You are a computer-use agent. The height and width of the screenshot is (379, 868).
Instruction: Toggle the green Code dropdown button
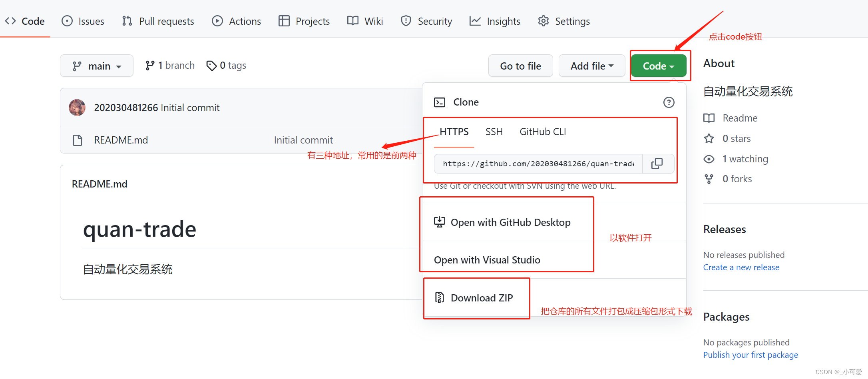pos(659,66)
